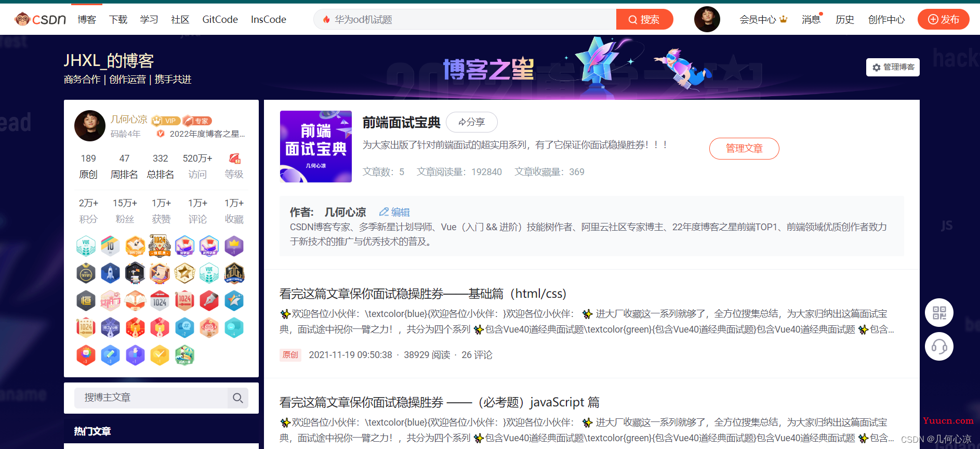Click the green surfing illustration badge
The height and width of the screenshot is (449, 980).
coord(184,355)
